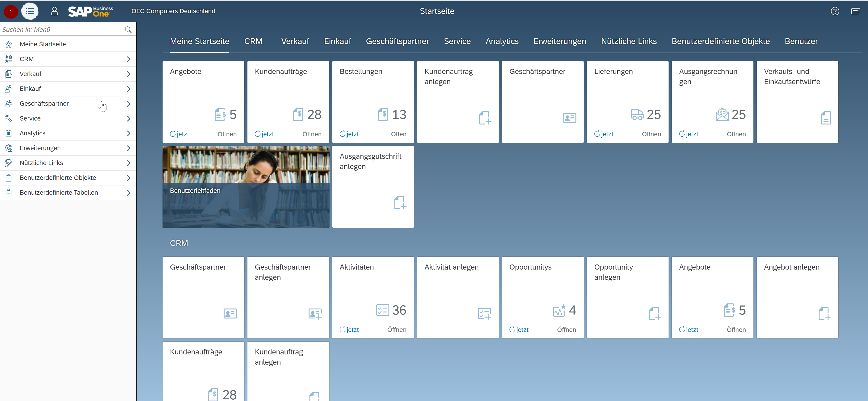This screenshot has height=401, width=868.
Task: Open the Benutzerleitfaden image tile
Action: (246, 187)
